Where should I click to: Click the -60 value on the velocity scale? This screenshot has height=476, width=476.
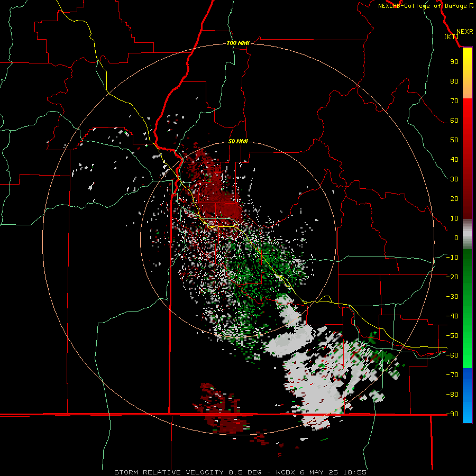click(452, 355)
